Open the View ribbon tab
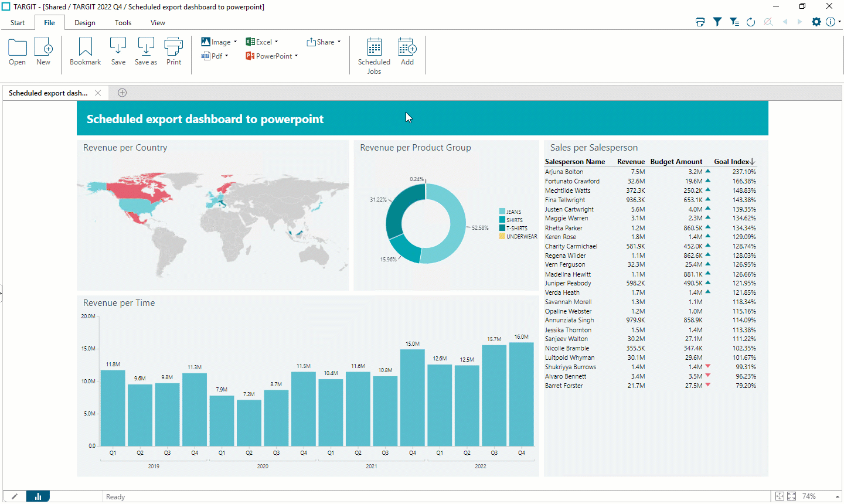 click(x=158, y=23)
